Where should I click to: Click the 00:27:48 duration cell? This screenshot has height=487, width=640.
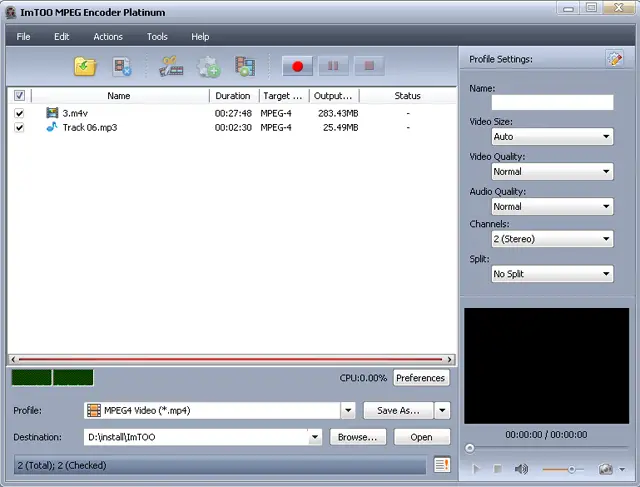[233, 113]
